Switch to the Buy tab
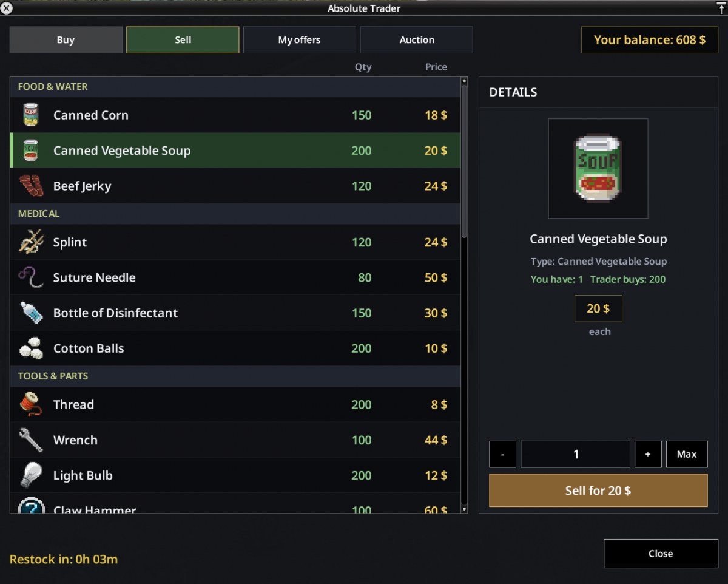Viewport: 728px width, 584px height. click(x=66, y=40)
